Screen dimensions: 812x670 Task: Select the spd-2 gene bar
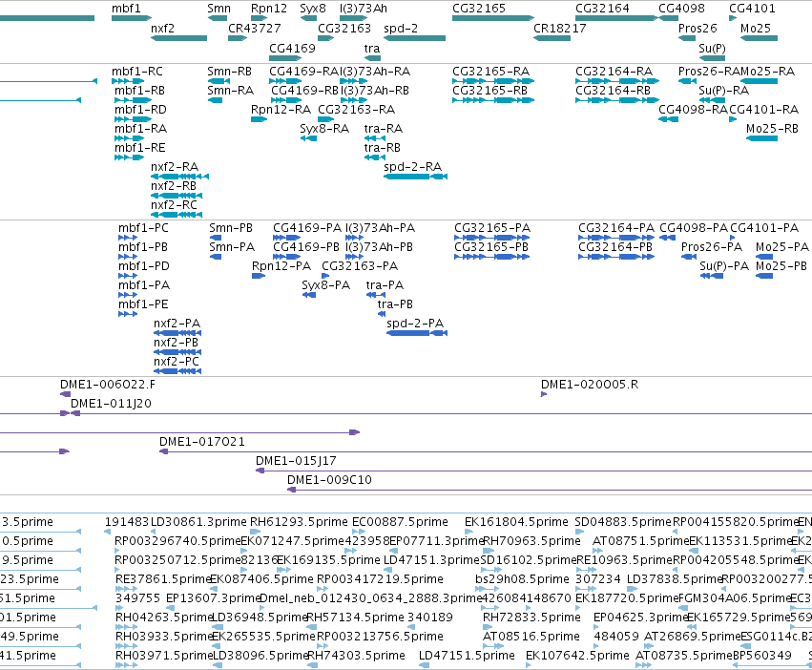click(x=414, y=38)
